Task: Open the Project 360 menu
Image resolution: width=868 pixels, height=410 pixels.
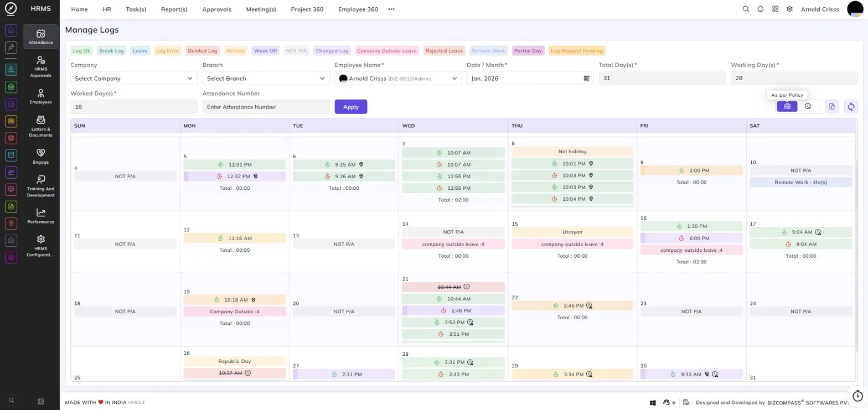Action: [307, 9]
